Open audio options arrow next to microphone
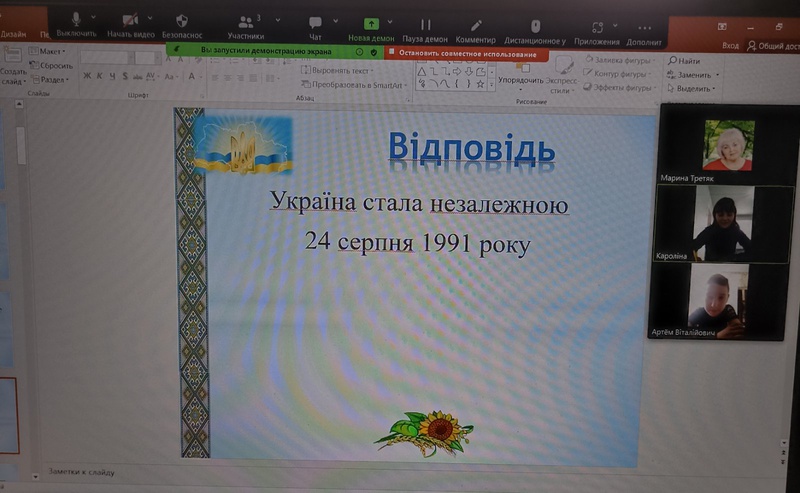Viewport: 800px width, 493px height. (93, 17)
